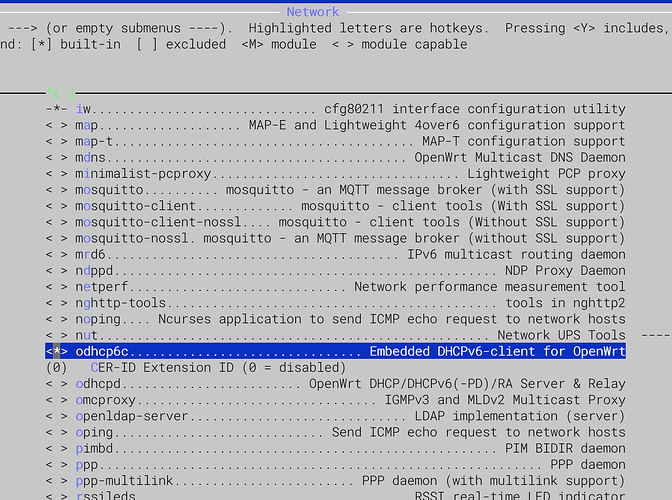Toggle the mrd6 IPv6 multicast daemon box
Viewport: 672px width, 500px height.
click(x=57, y=254)
